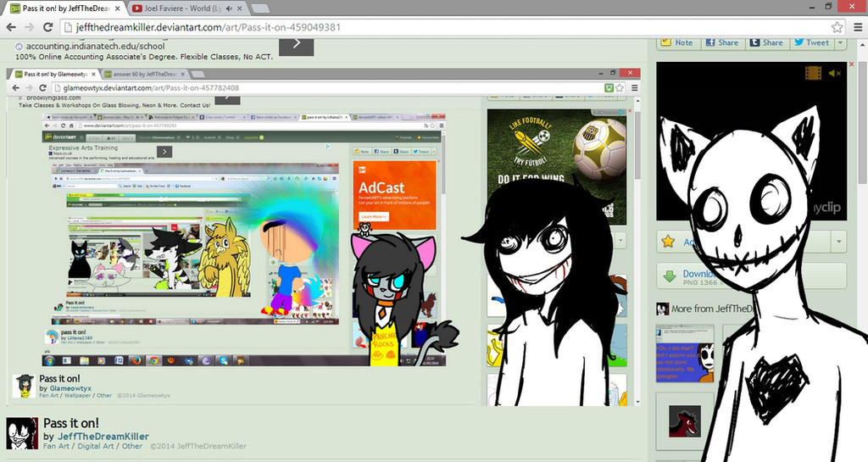Image resolution: width=868 pixels, height=462 pixels.
Task: Open the Wallpaper category link
Action: (77, 396)
